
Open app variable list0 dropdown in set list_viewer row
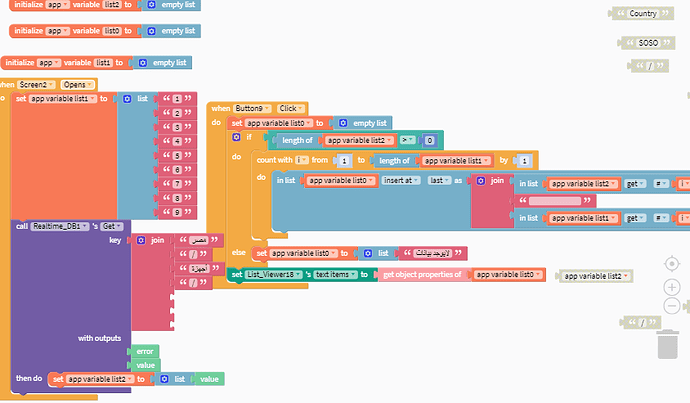pos(509,275)
